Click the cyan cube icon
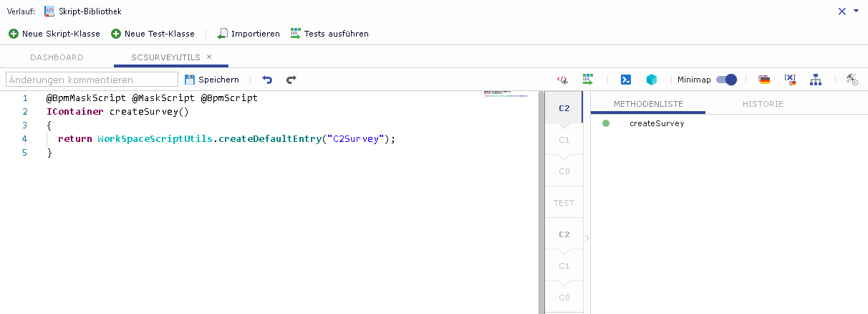Screen dimensions: 868x314 (651, 80)
